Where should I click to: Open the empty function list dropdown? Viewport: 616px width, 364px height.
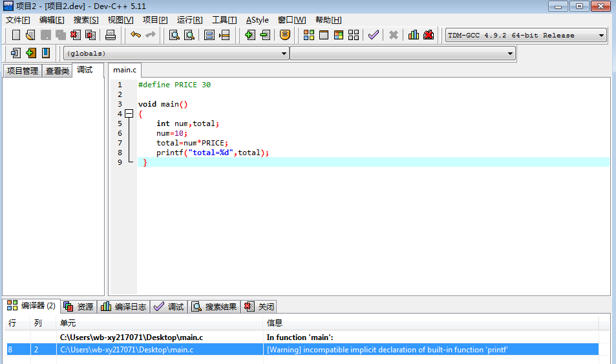403,53
